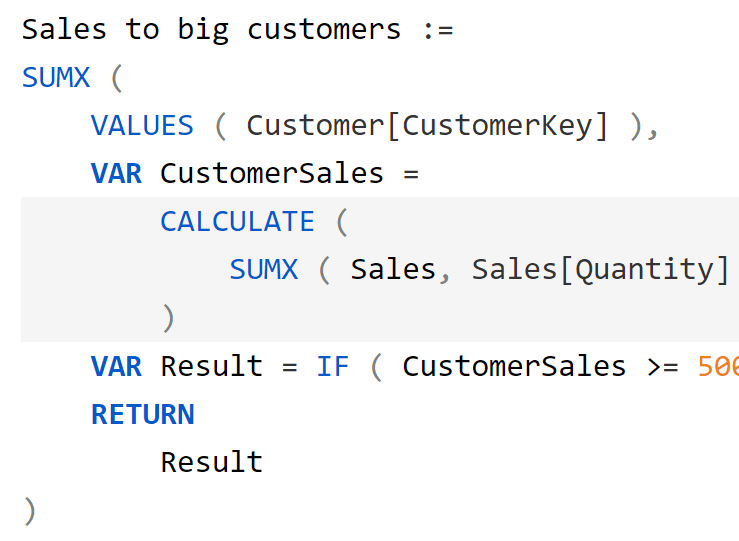Click the measure name 'Sales to big customers'
The width and height of the screenshot is (739, 541).
point(211,30)
